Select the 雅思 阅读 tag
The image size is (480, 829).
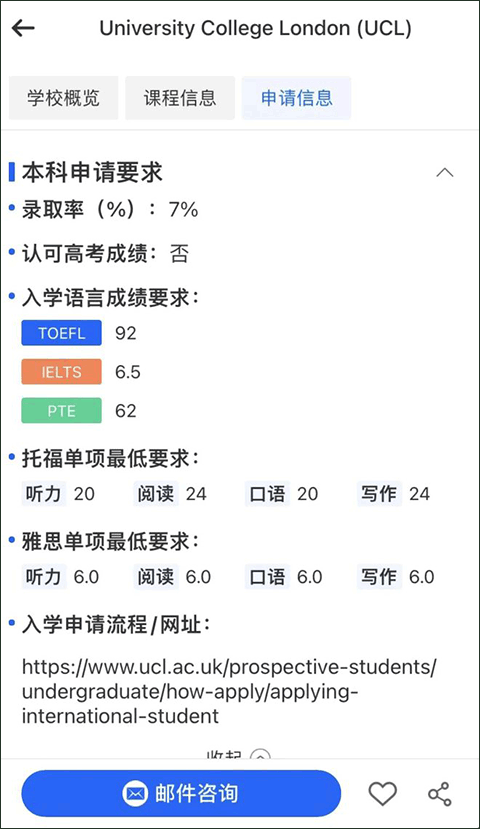click(x=155, y=577)
